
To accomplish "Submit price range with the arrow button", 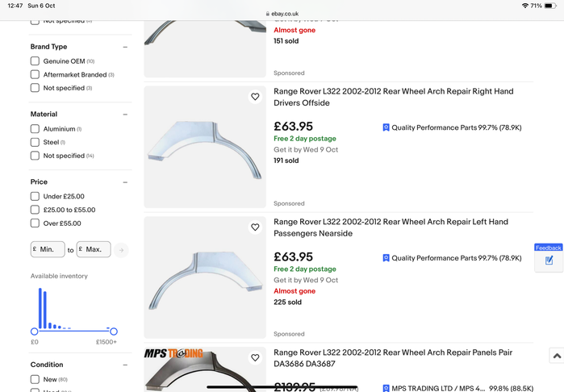I will coord(121,250).
